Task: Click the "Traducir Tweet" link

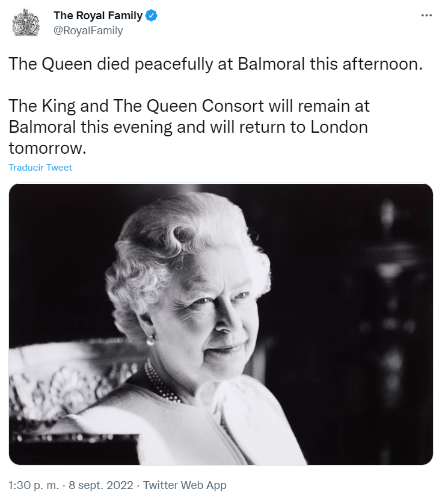Action: pos(40,168)
